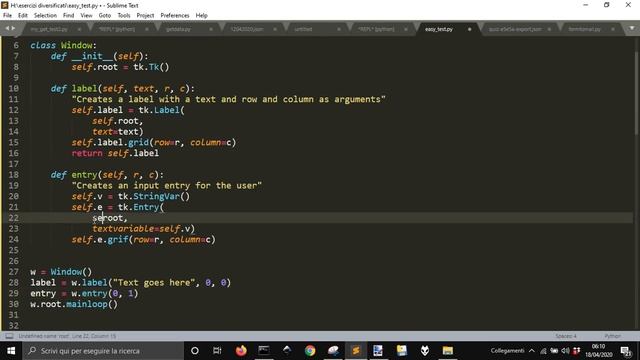The width and height of the screenshot is (640, 360).
Task: Open Cortana circle icon on taskbar
Action: point(195,351)
